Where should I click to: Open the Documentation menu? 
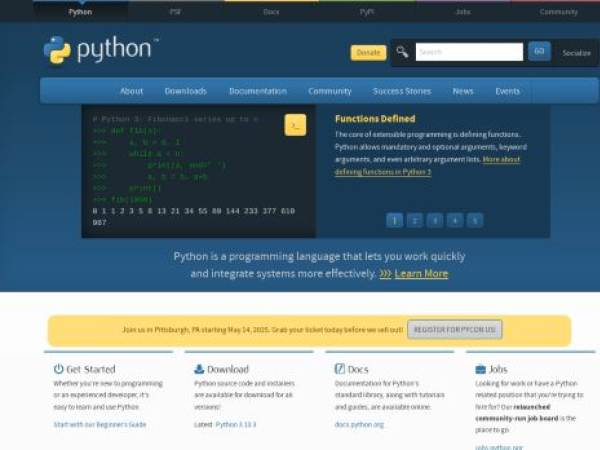coord(258,91)
